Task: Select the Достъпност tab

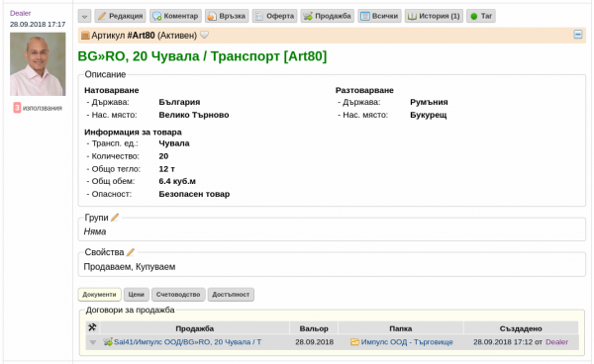Action: click(x=231, y=295)
